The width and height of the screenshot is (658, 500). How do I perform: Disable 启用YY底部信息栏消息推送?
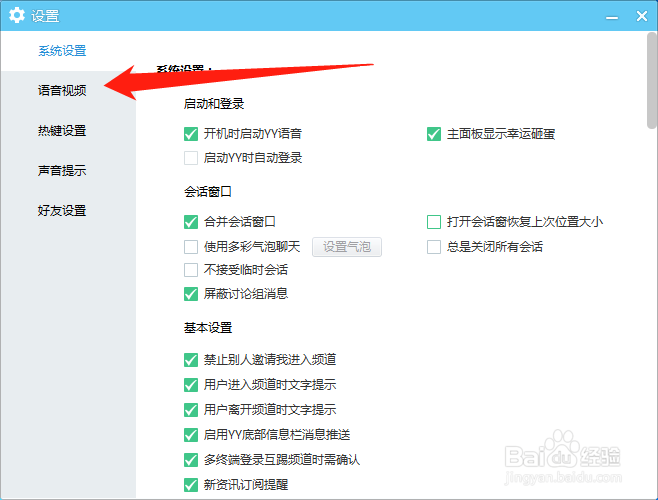(x=191, y=435)
